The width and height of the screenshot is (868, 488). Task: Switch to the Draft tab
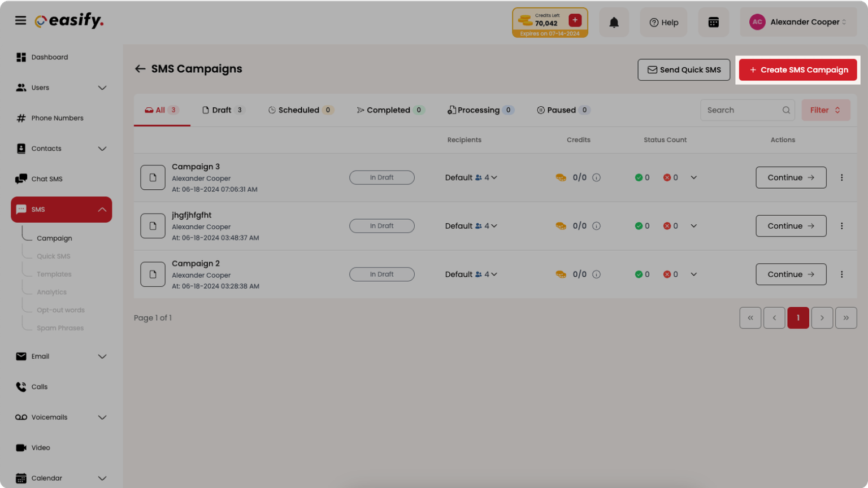point(223,110)
